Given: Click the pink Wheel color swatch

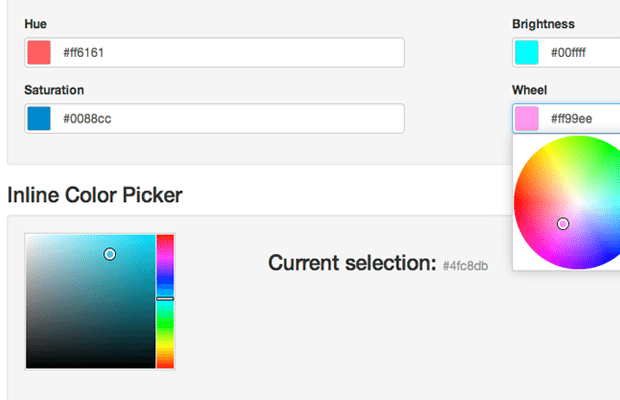Looking at the screenshot, I should (526, 119).
